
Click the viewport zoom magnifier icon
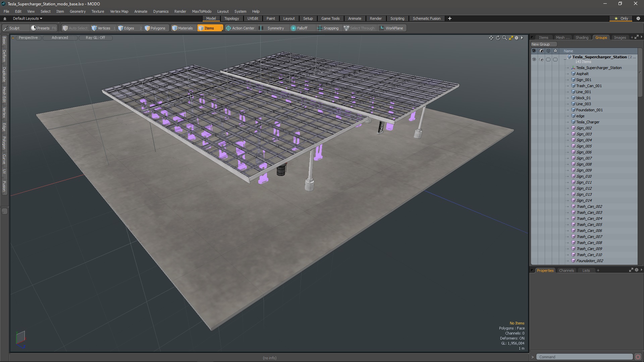pyautogui.click(x=504, y=38)
